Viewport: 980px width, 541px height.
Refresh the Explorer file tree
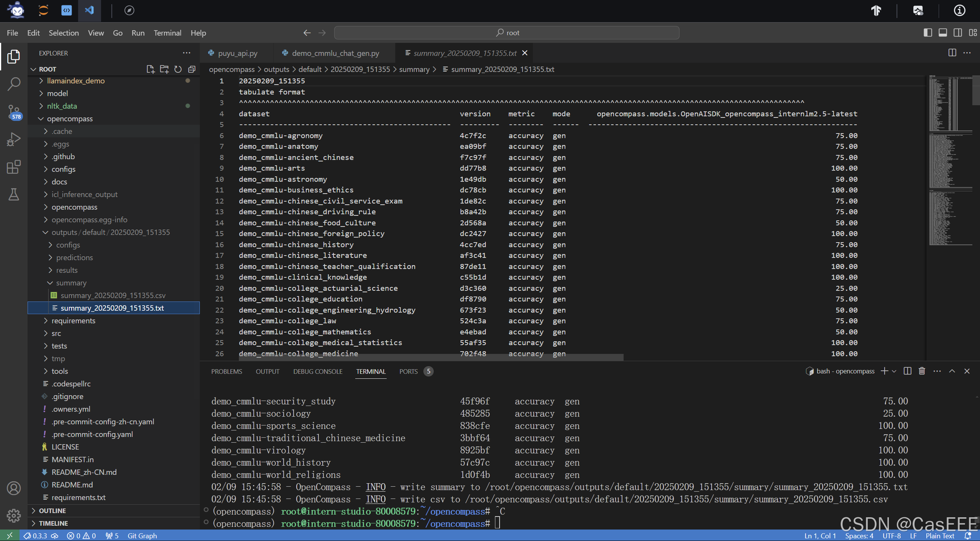click(178, 69)
